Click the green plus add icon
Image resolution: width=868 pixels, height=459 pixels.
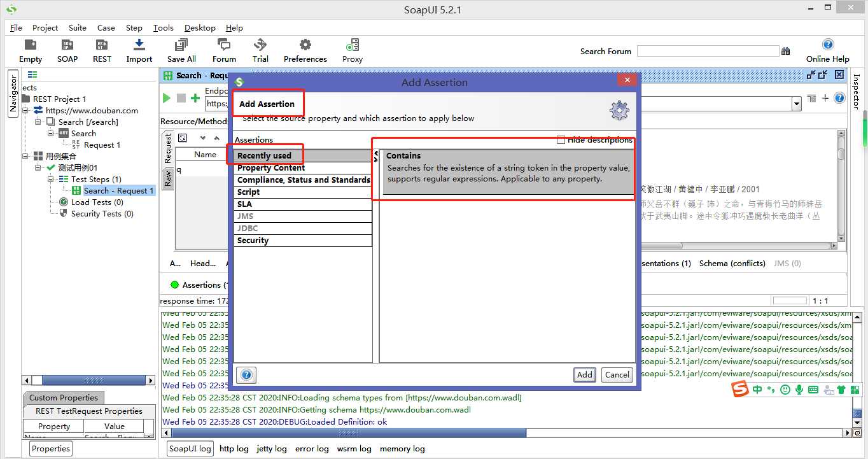point(195,98)
